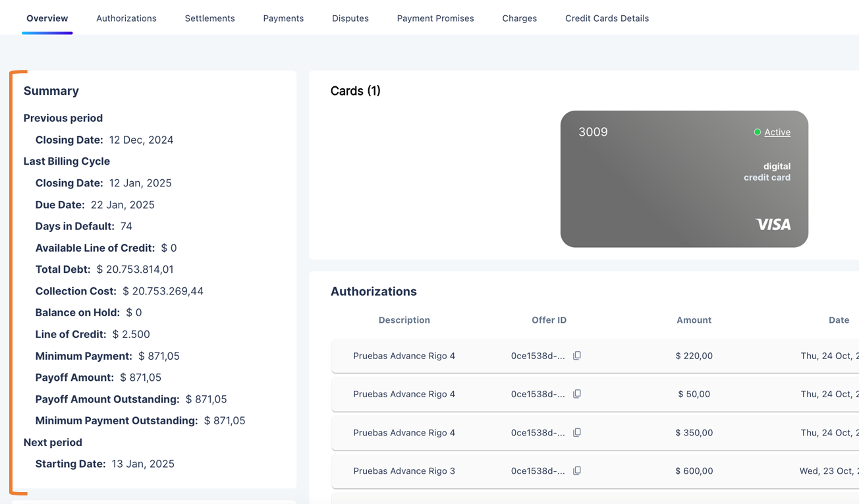This screenshot has height=504, width=859.
Task: Click Pruebas Advance Rigo 3 description
Action: tap(404, 471)
